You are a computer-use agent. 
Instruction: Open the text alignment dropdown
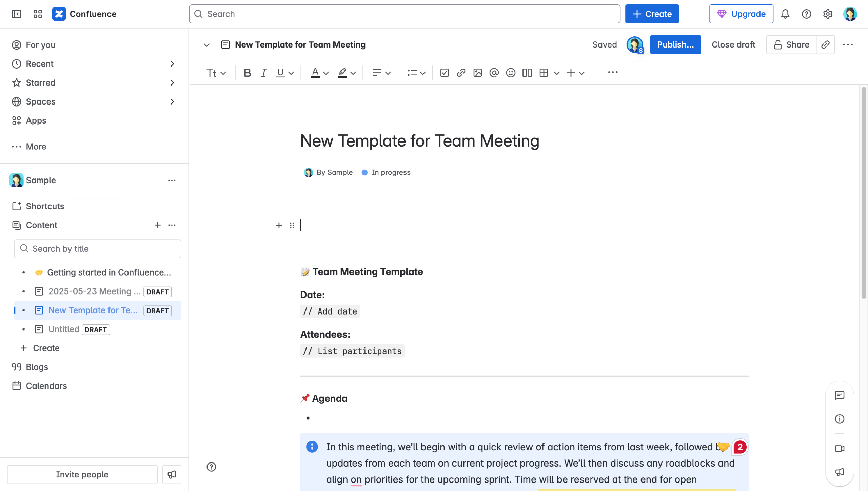tap(381, 73)
